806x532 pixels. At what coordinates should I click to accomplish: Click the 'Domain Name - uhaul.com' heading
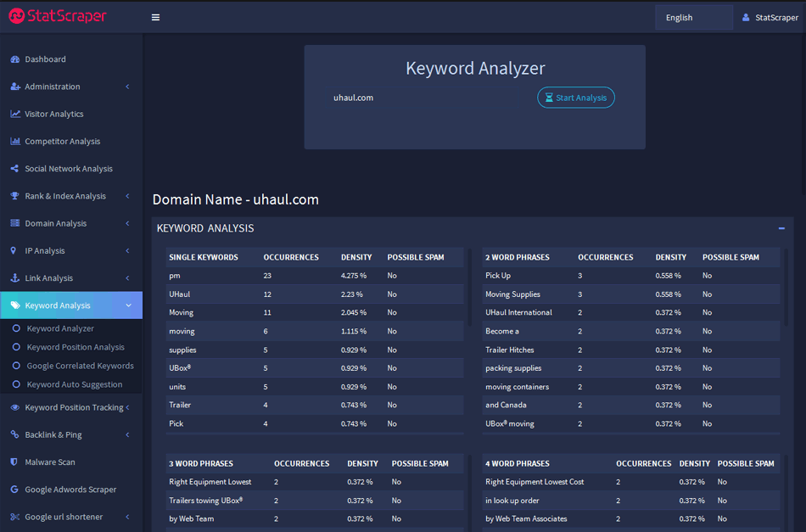click(x=235, y=199)
